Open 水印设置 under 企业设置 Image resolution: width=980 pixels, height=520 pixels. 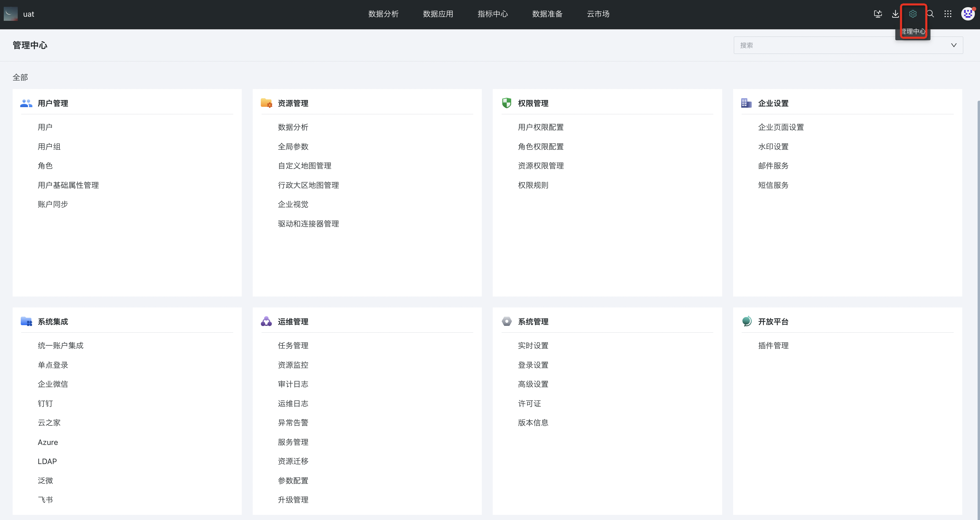[x=773, y=147]
